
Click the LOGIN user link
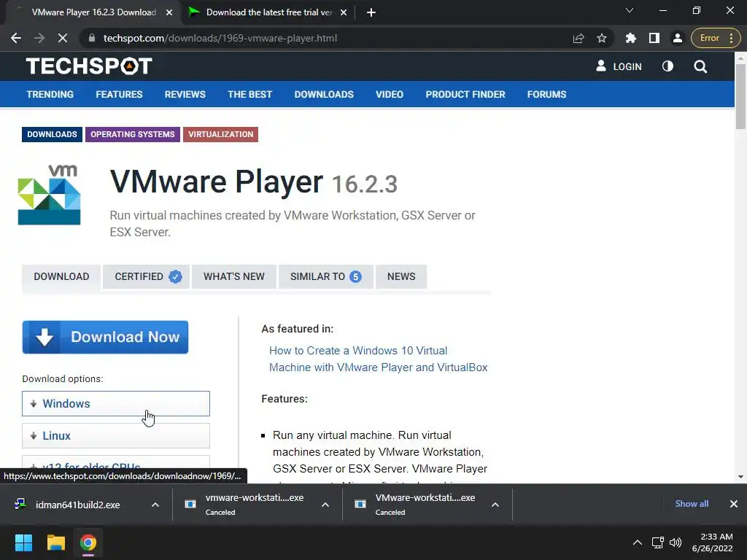tap(619, 66)
